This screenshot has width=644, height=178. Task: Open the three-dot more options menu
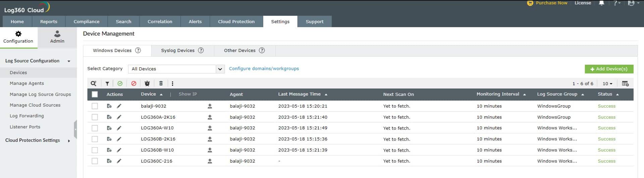point(172,83)
